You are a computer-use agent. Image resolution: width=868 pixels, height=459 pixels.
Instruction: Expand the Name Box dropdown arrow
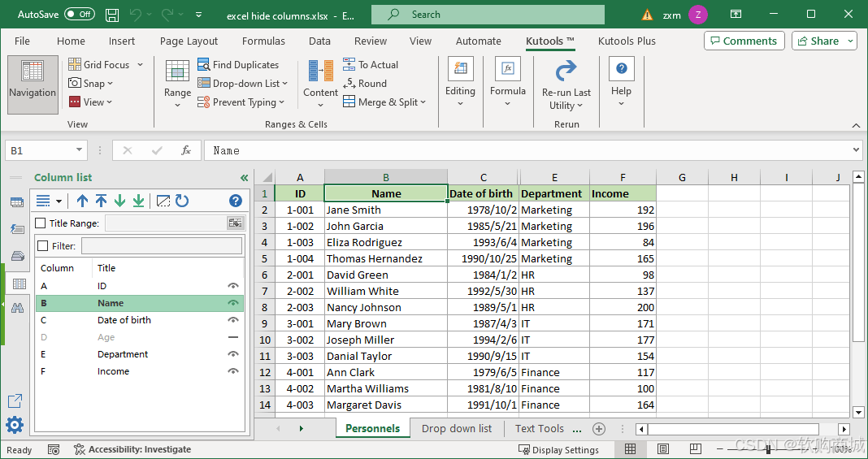pyautogui.click(x=79, y=150)
